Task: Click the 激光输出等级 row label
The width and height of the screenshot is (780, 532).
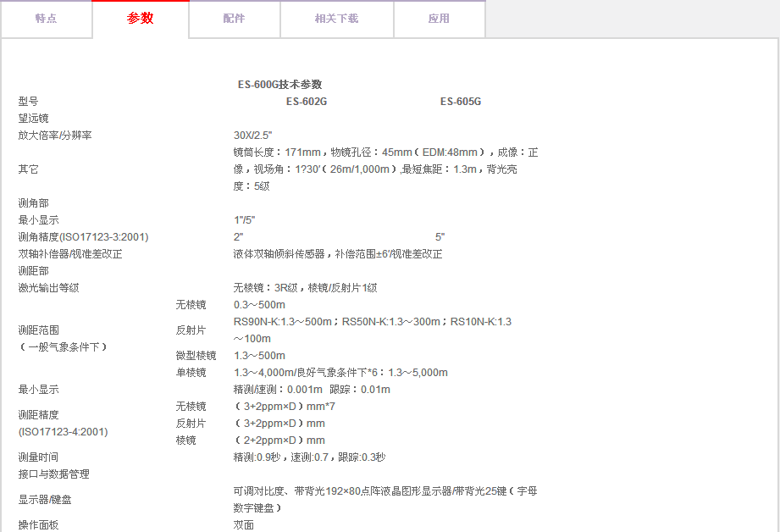Action: click(x=48, y=288)
